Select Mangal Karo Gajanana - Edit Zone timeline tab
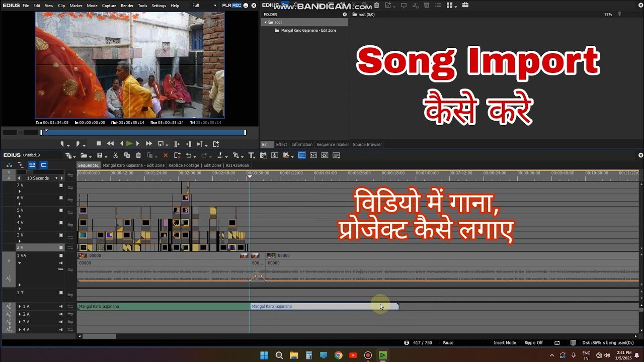 [x=133, y=165]
